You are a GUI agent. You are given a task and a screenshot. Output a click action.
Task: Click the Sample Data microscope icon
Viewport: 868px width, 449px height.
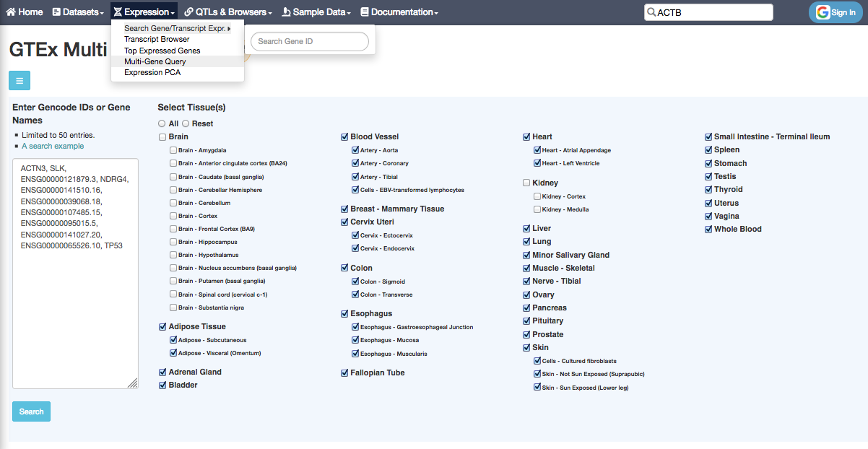(x=286, y=12)
